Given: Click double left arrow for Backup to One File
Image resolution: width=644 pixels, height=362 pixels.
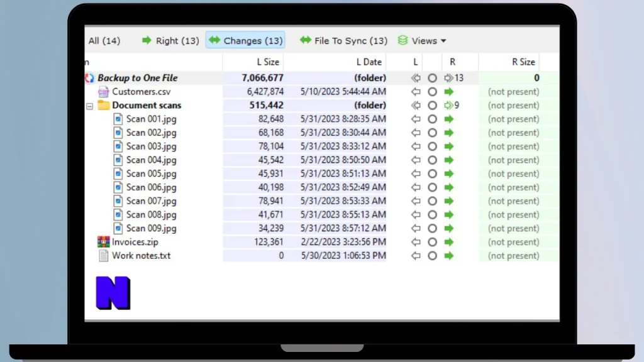Looking at the screenshot, I should click(x=416, y=78).
